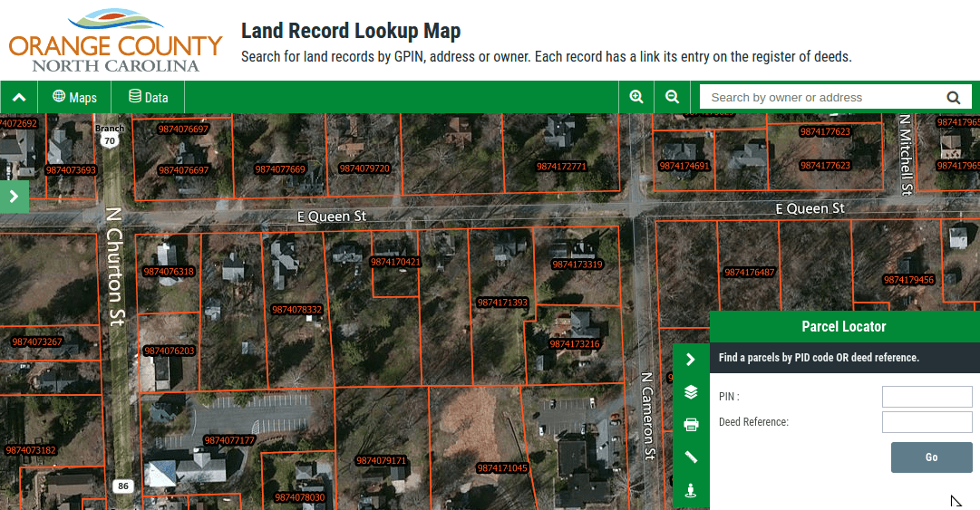Select parcel label 9874172771

tap(561, 166)
